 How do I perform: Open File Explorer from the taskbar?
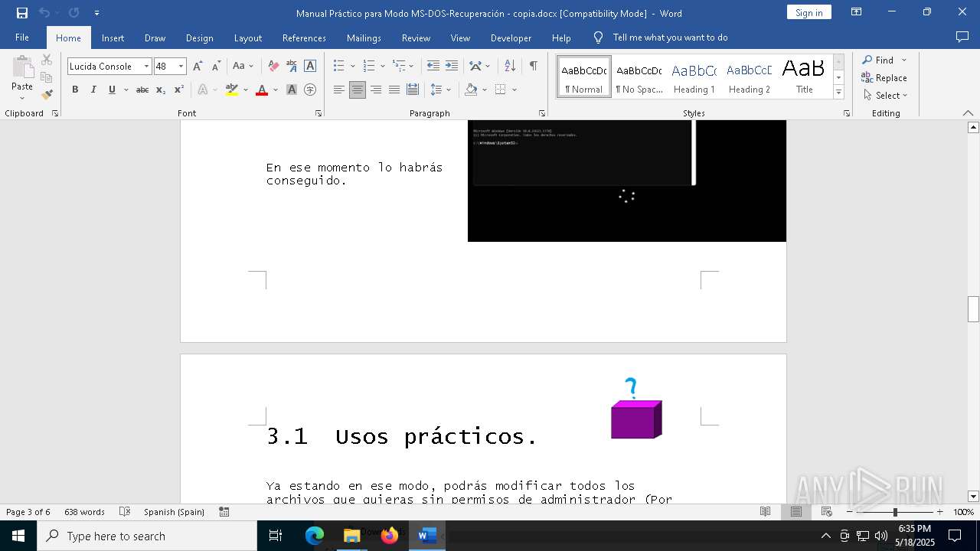351,536
